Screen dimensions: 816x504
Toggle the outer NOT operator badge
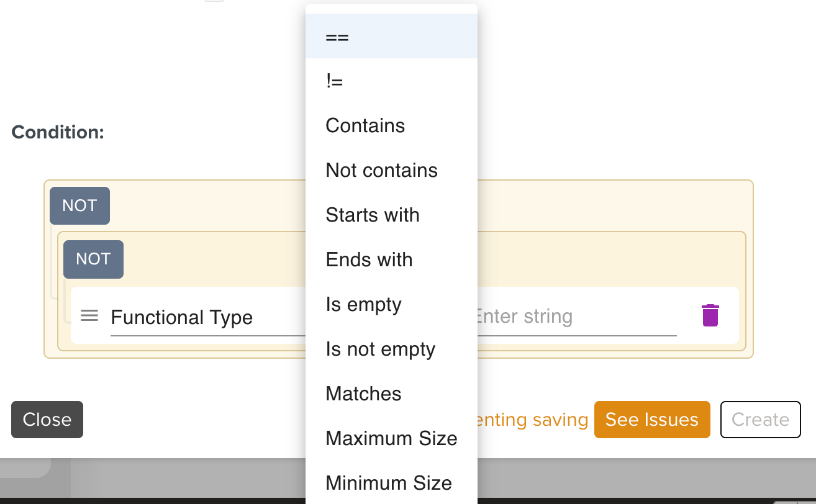79,205
